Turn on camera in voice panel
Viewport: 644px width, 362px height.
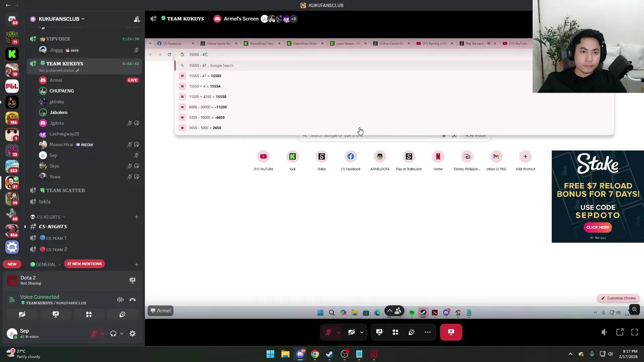22,315
